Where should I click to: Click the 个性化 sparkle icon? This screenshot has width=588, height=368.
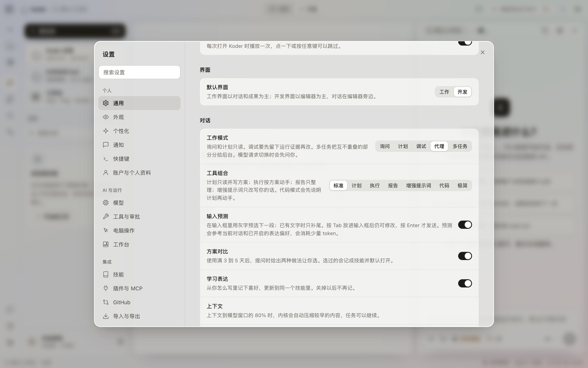(x=106, y=131)
